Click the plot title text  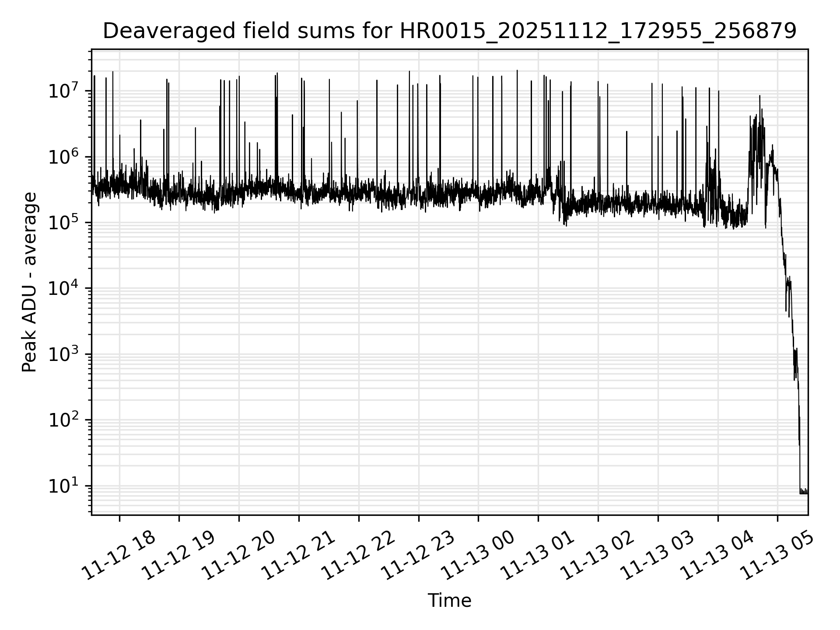pyautogui.click(x=449, y=31)
